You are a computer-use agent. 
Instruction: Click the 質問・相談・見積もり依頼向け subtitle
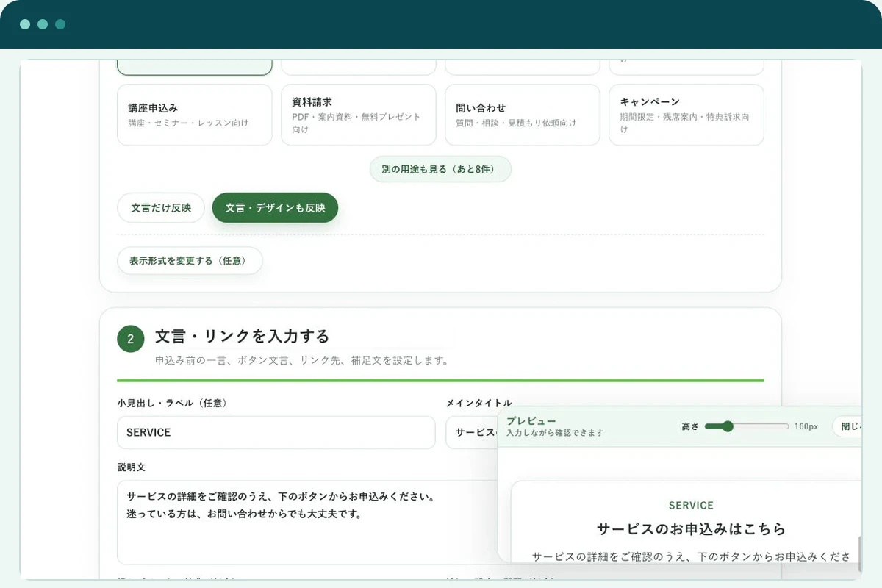click(x=516, y=123)
